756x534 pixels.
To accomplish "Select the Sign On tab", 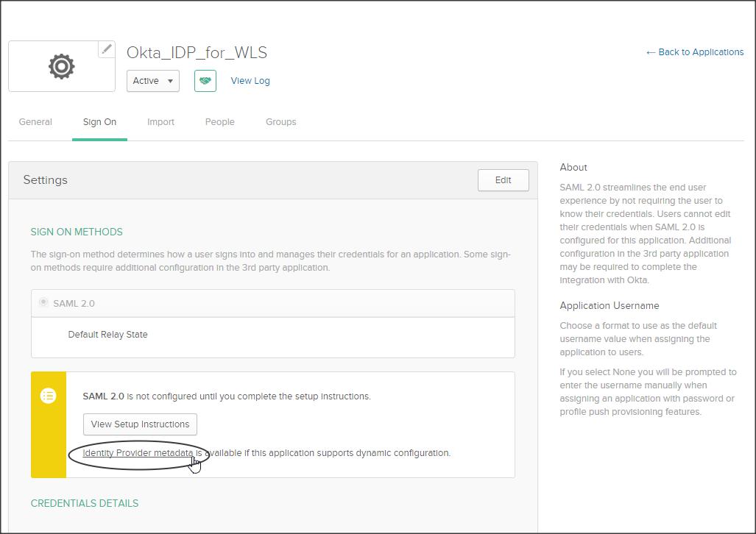I will 99,122.
